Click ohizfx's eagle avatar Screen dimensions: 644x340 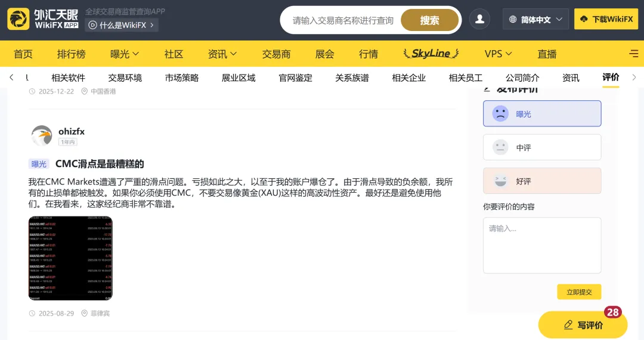(42, 135)
